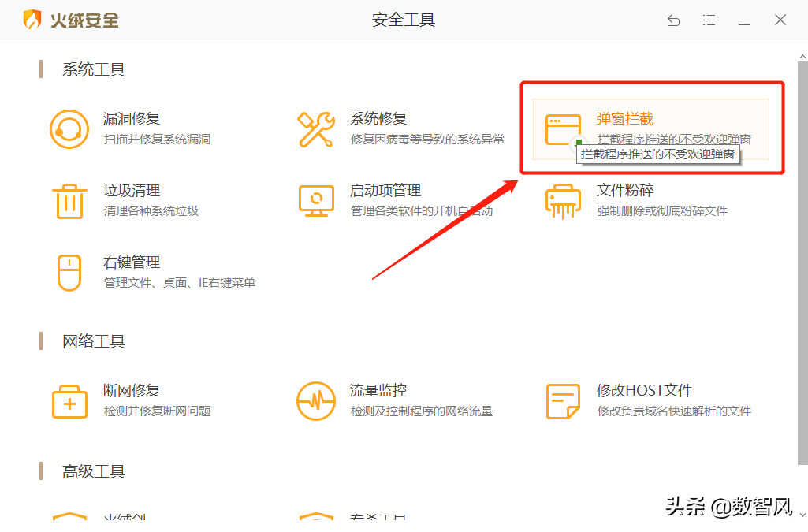
Task: Click the 流量监控 pulse monitor icon
Action: coord(316,401)
